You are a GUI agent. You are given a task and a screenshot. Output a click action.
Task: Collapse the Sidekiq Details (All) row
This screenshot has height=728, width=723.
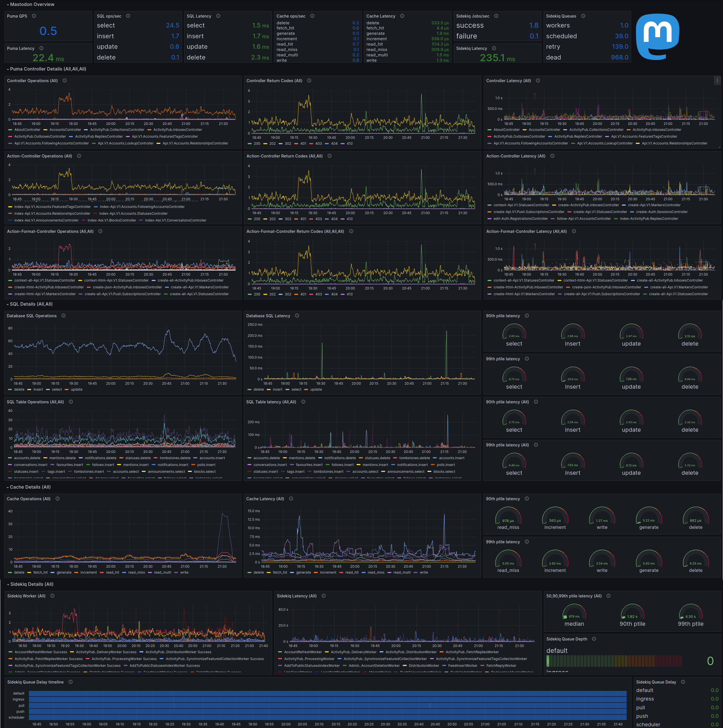tap(32, 584)
